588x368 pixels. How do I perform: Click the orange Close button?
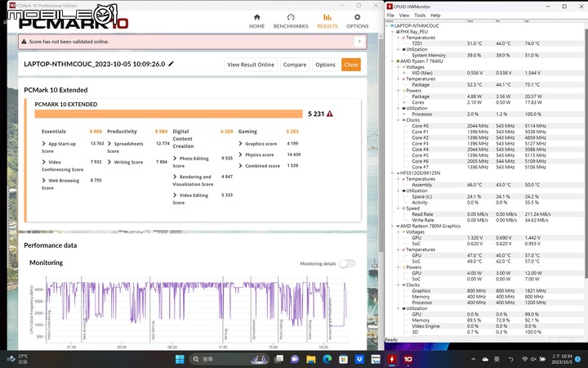(x=351, y=65)
